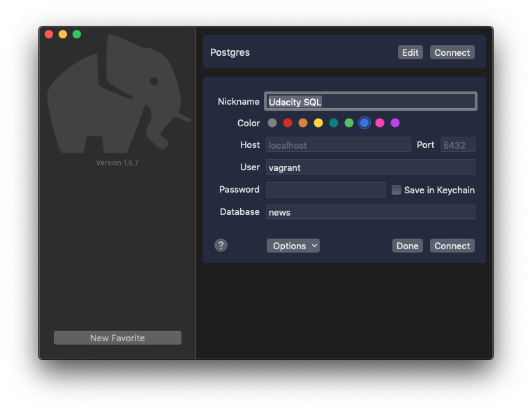This screenshot has width=532, height=411.
Task: Click the yellow minimize window button
Action: [63, 34]
